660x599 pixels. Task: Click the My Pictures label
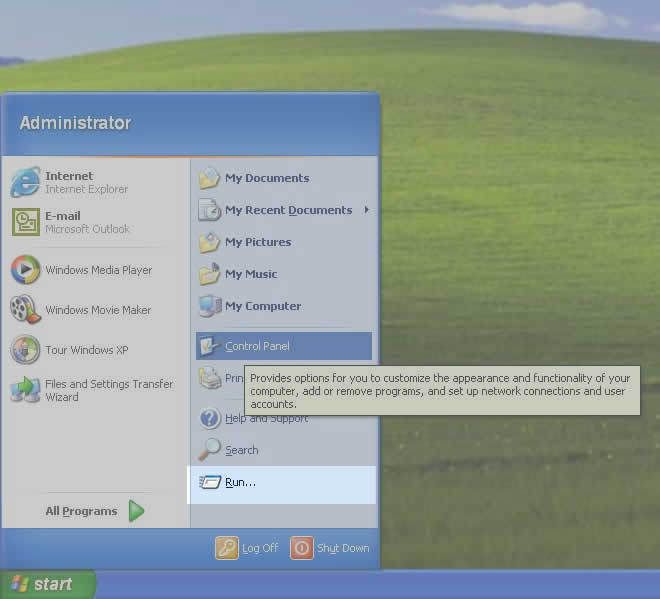tap(258, 242)
